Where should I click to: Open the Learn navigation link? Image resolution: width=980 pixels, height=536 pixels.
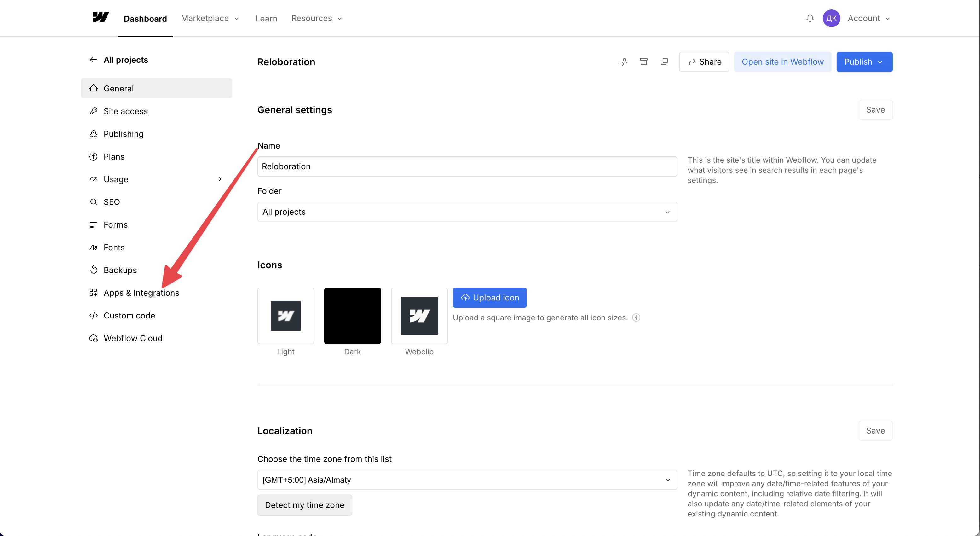point(266,18)
